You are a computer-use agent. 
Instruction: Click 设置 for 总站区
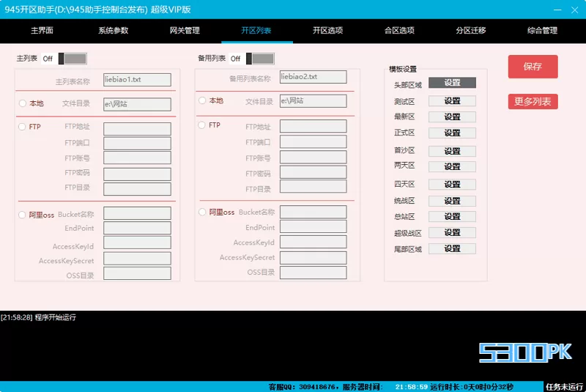coord(452,216)
